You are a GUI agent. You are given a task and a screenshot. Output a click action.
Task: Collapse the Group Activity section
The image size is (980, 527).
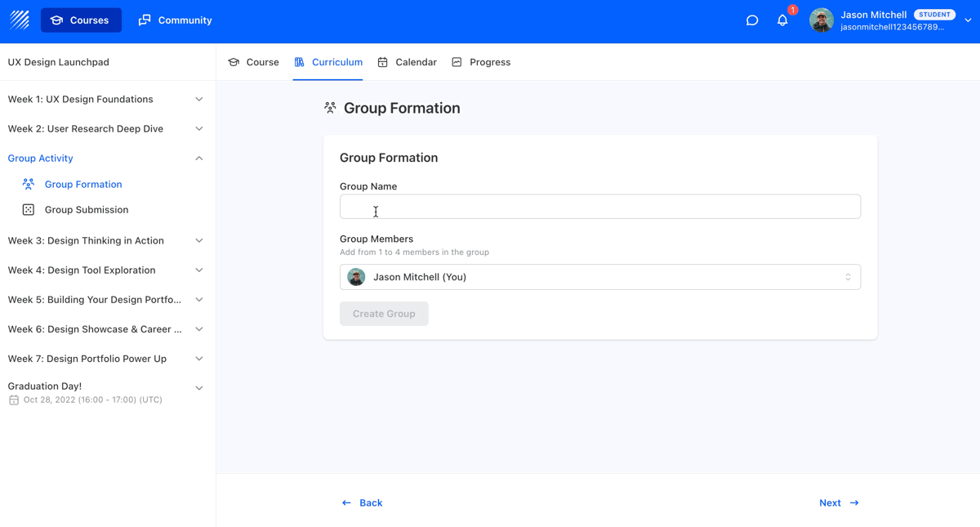tap(198, 159)
